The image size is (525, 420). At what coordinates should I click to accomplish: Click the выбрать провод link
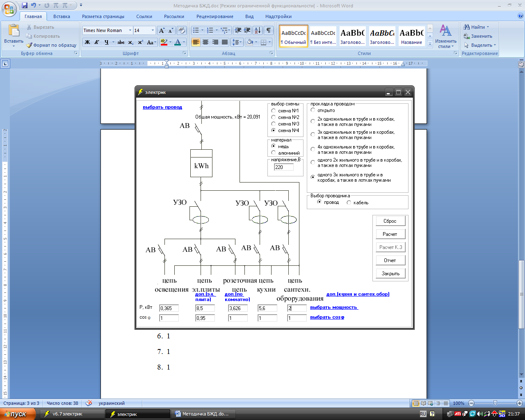coord(162,107)
